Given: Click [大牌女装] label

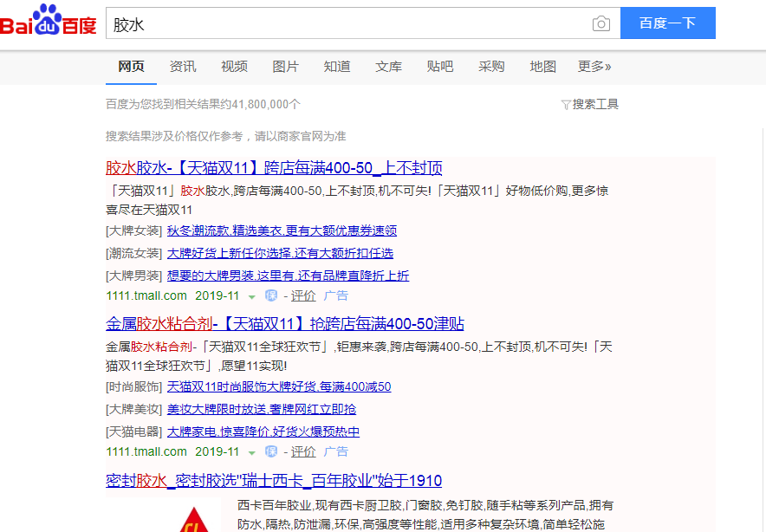Looking at the screenshot, I should pyautogui.click(x=133, y=230).
